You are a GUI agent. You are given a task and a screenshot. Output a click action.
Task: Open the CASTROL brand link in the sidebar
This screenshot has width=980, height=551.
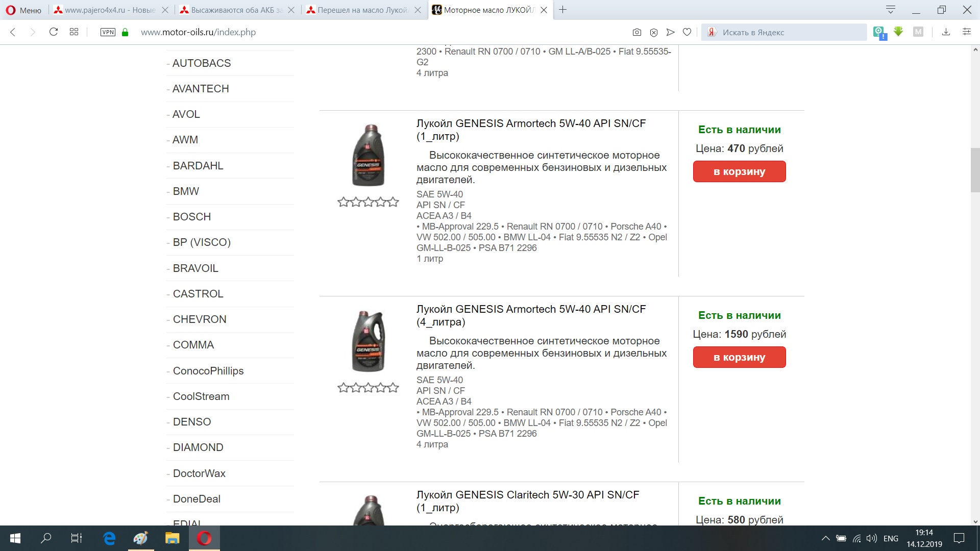(198, 294)
